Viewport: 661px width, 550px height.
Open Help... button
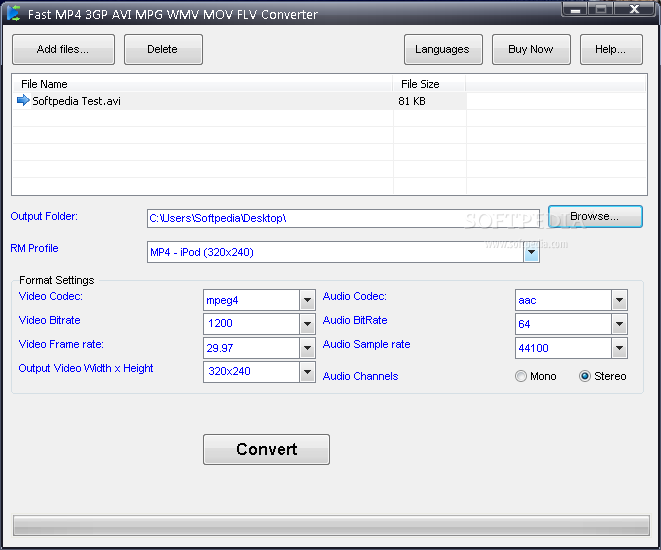click(611, 49)
